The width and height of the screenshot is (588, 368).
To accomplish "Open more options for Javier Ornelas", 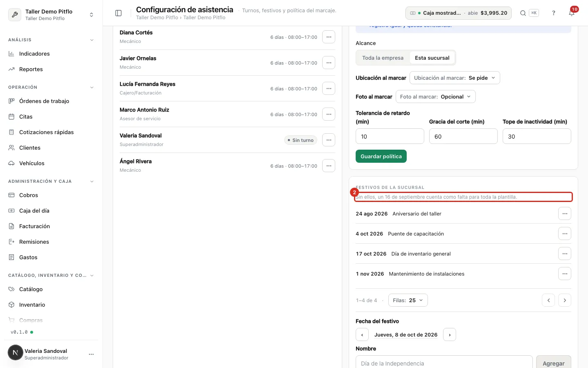I will [329, 63].
